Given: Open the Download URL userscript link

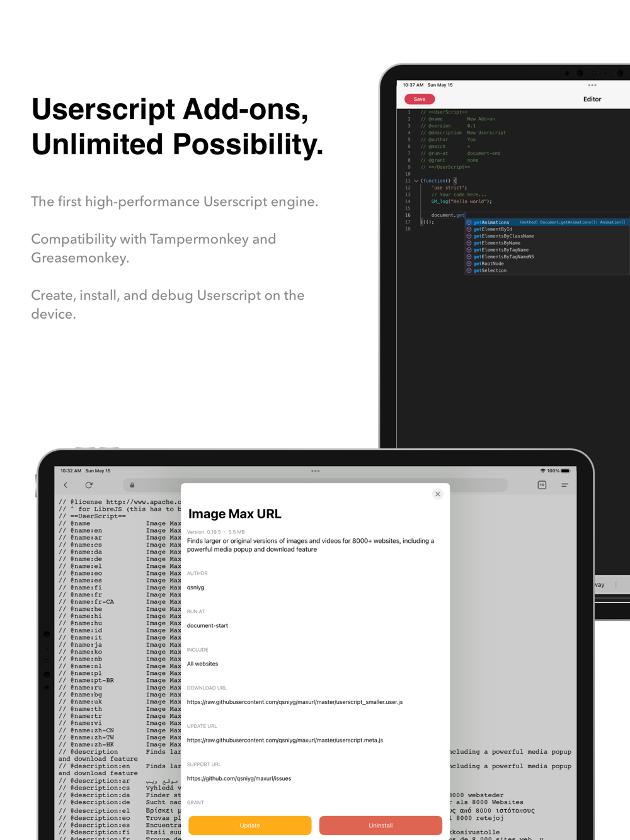Looking at the screenshot, I should click(x=295, y=702).
